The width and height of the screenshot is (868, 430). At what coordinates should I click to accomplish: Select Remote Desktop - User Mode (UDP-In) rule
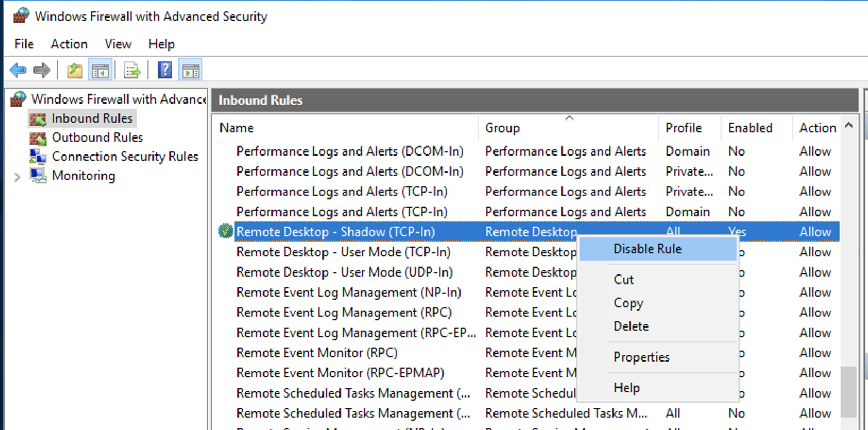pyautogui.click(x=345, y=272)
